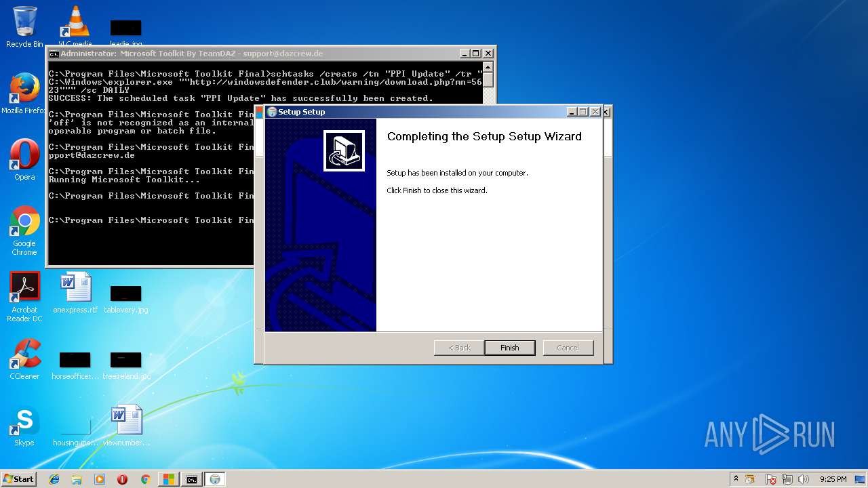
Task: Click the Action Center flag tray icon
Action: tap(771, 479)
